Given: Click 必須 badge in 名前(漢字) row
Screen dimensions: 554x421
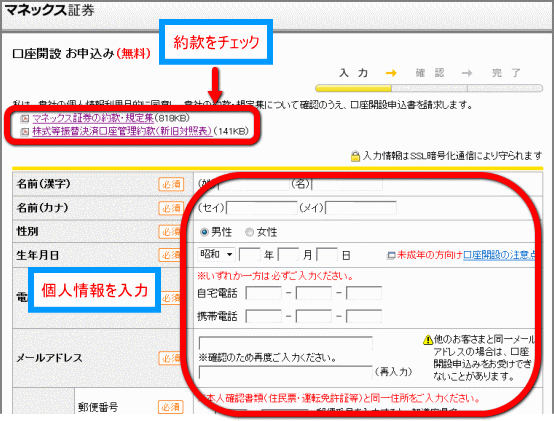Looking at the screenshot, I should [171, 184].
